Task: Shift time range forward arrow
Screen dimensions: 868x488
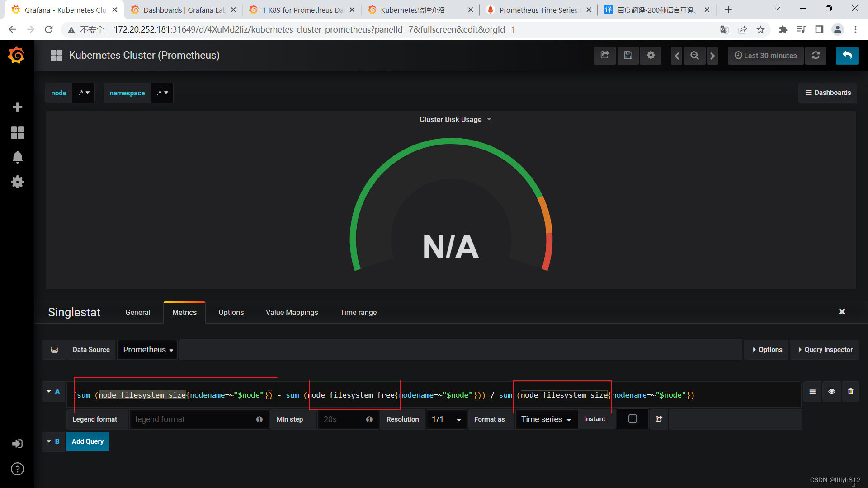Action: 712,56
